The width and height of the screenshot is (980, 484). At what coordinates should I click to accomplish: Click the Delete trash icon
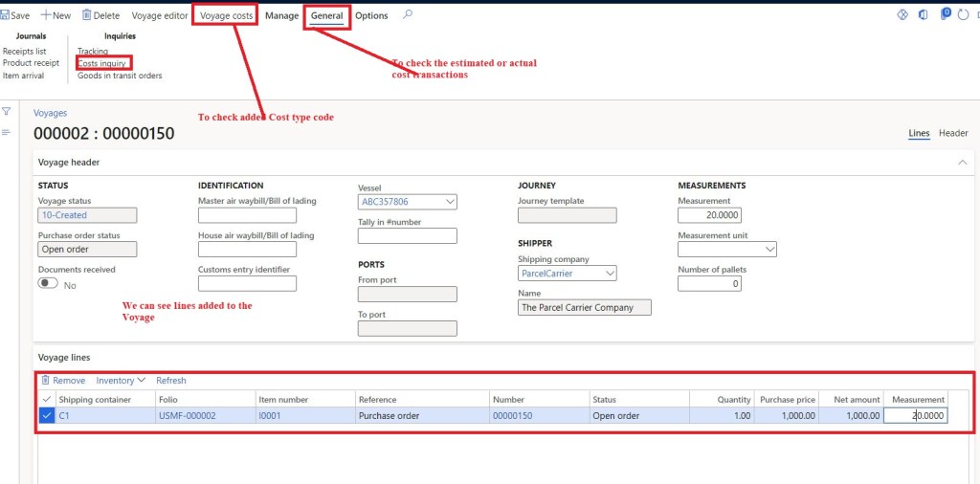click(x=87, y=15)
